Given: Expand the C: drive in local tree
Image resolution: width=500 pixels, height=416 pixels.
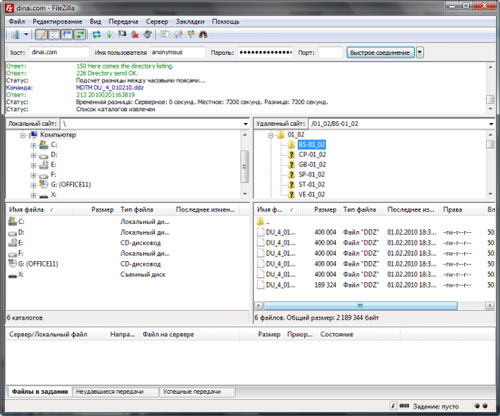Looking at the screenshot, I should pos(33,145).
